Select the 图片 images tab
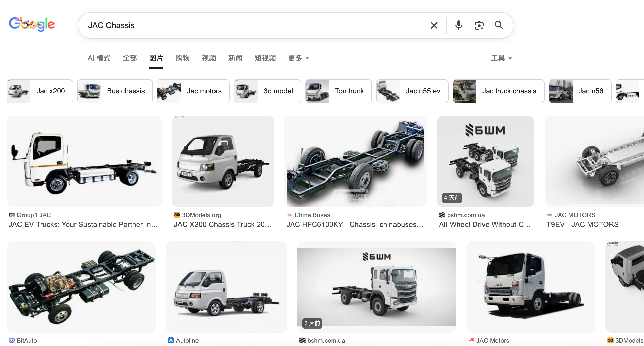The height and width of the screenshot is (346, 644). [x=156, y=58]
